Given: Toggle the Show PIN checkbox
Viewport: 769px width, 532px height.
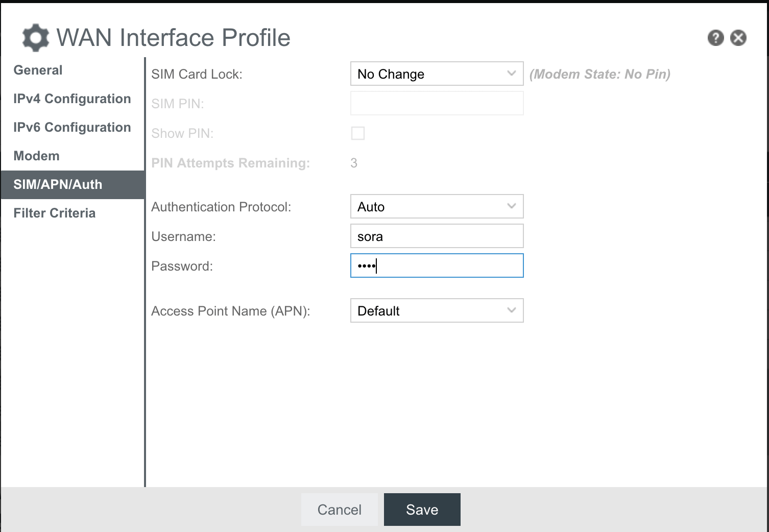Looking at the screenshot, I should pyautogui.click(x=358, y=133).
